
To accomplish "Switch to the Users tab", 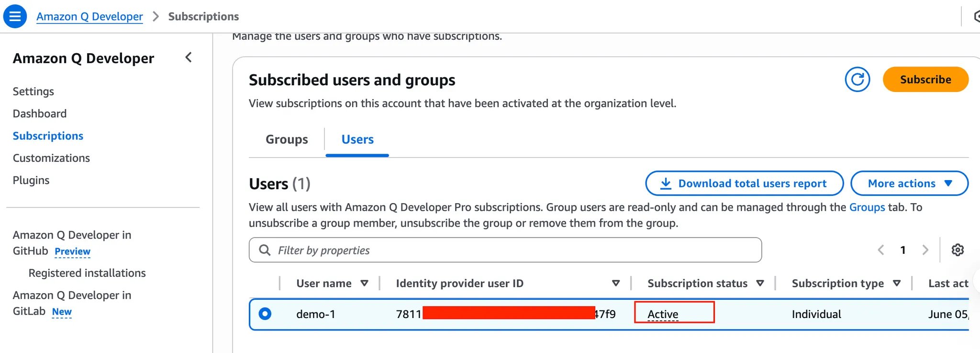I will click(357, 139).
